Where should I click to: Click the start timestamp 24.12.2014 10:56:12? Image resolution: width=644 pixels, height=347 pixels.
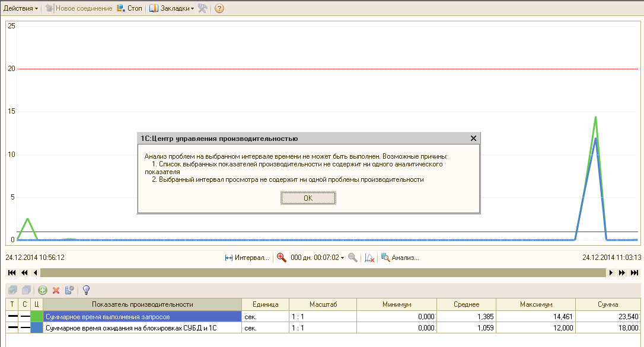coord(35,258)
